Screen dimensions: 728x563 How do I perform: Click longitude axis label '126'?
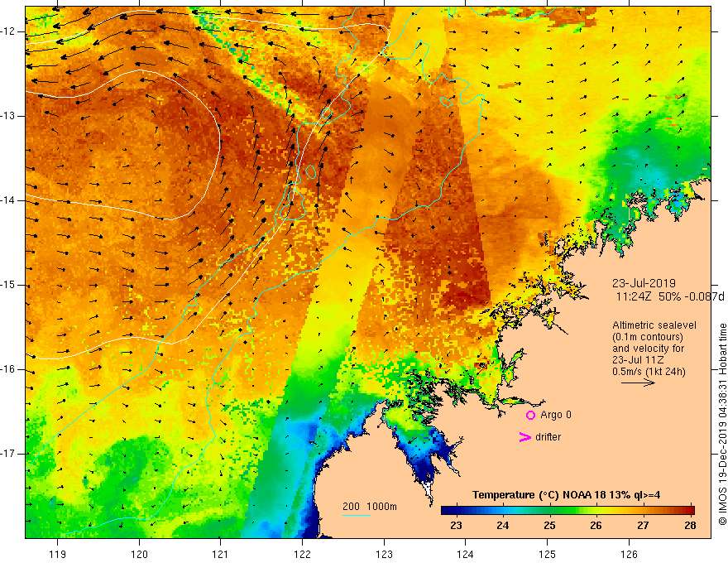[629, 554]
